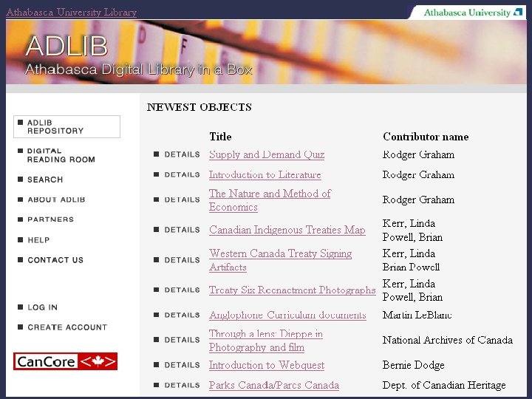Open Treaty Six Reenactment Photographs link
The height and width of the screenshot is (399, 532).
[x=292, y=290]
